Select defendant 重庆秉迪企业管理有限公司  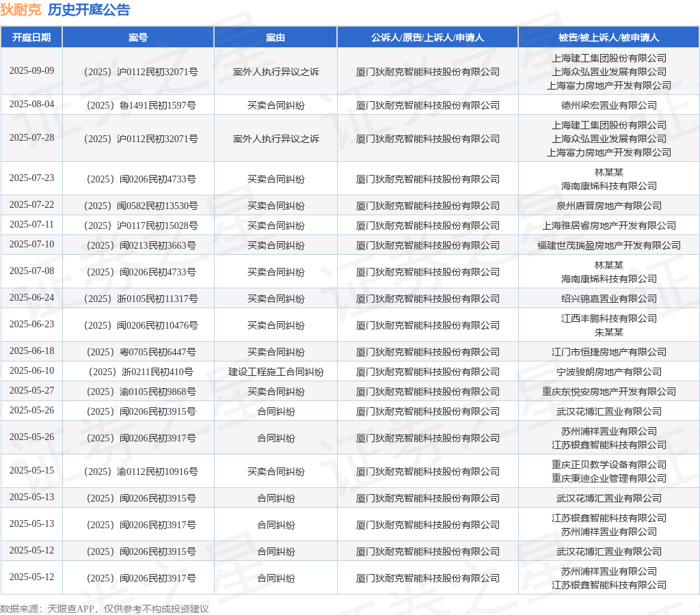609,478
